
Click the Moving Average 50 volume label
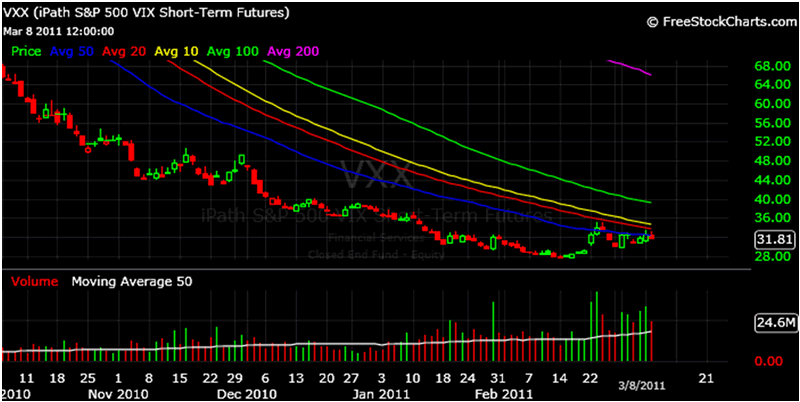[132, 281]
